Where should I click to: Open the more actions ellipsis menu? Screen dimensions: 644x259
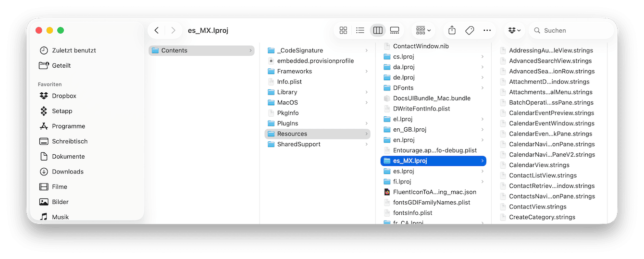pyautogui.click(x=487, y=30)
